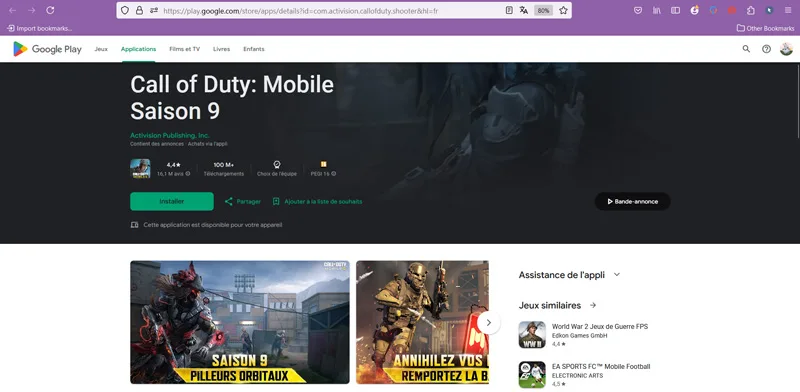This screenshot has height=392, width=800.
Task: Bookmark this page with star icon
Action: (563, 10)
